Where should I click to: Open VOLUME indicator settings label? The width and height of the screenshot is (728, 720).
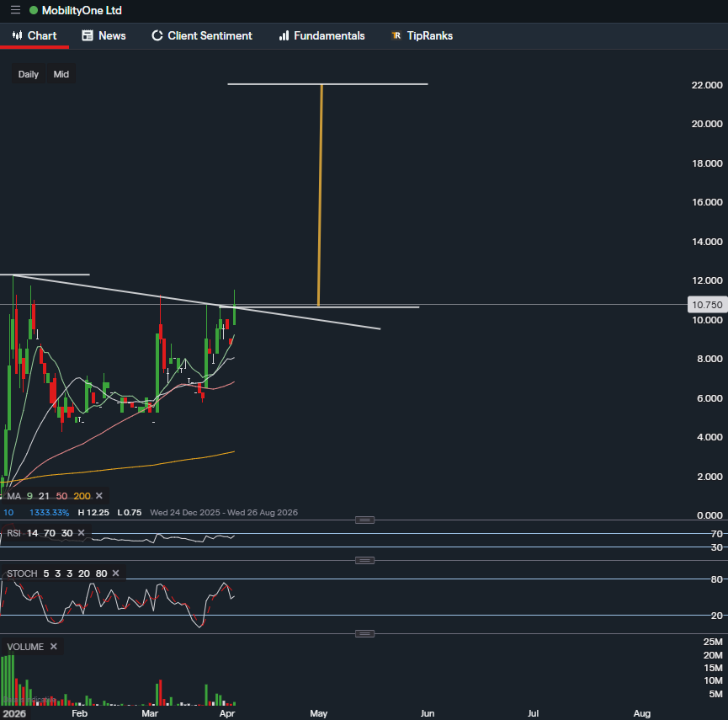click(25, 647)
